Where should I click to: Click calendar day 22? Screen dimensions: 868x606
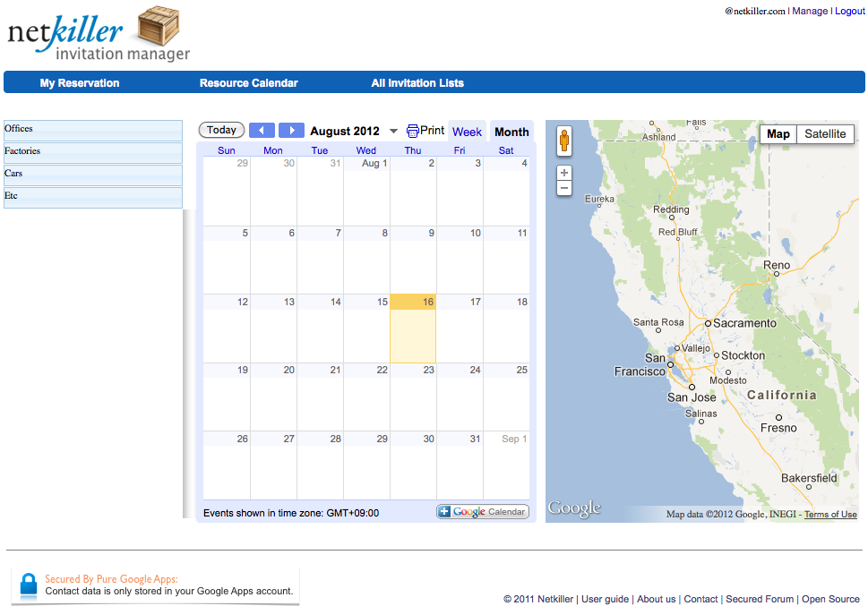tap(366, 397)
